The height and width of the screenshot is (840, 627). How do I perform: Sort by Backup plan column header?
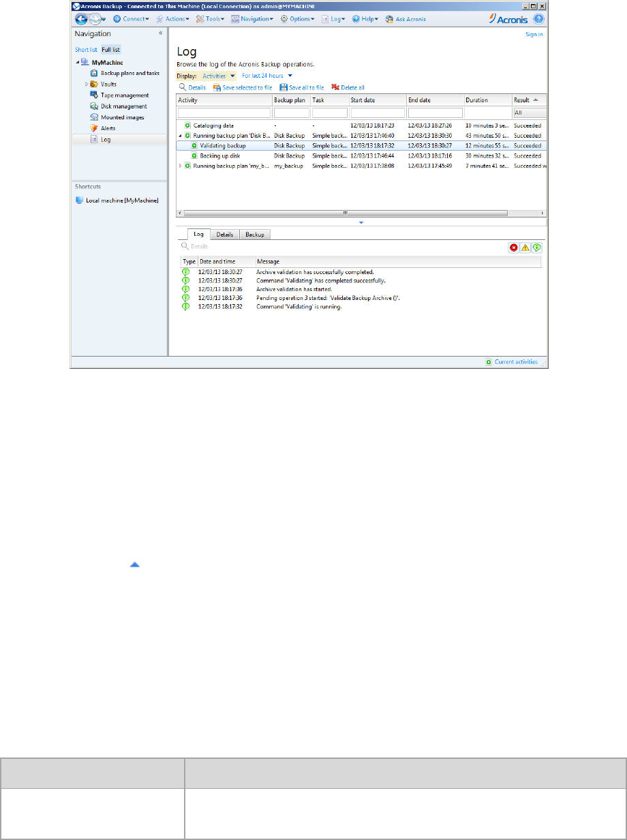point(291,100)
